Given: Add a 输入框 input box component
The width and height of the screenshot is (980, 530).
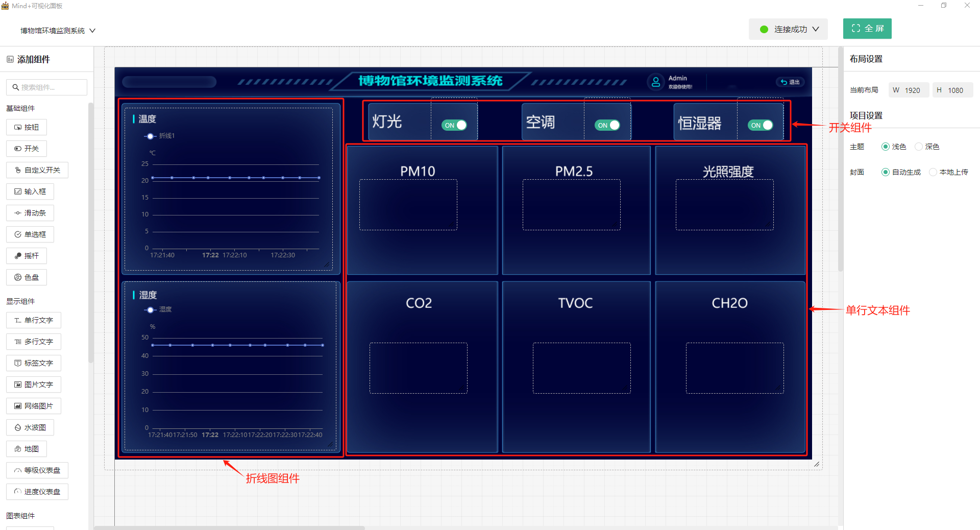Looking at the screenshot, I should coord(30,191).
